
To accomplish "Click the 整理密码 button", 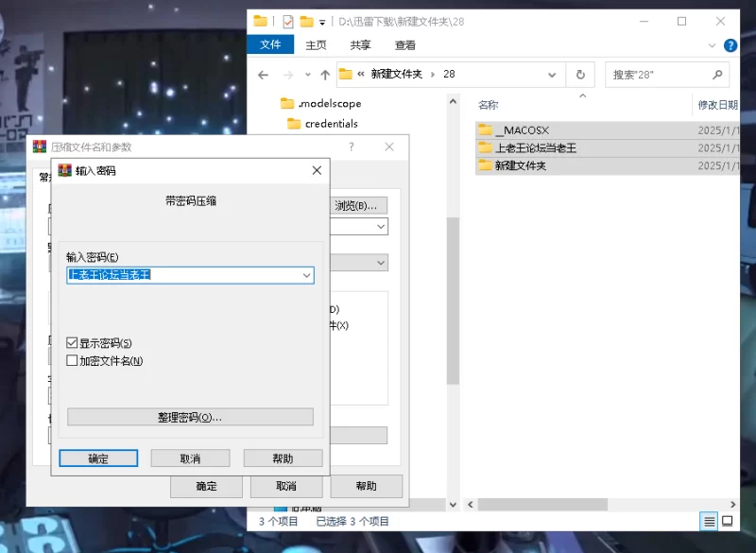I will pyautogui.click(x=190, y=417).
